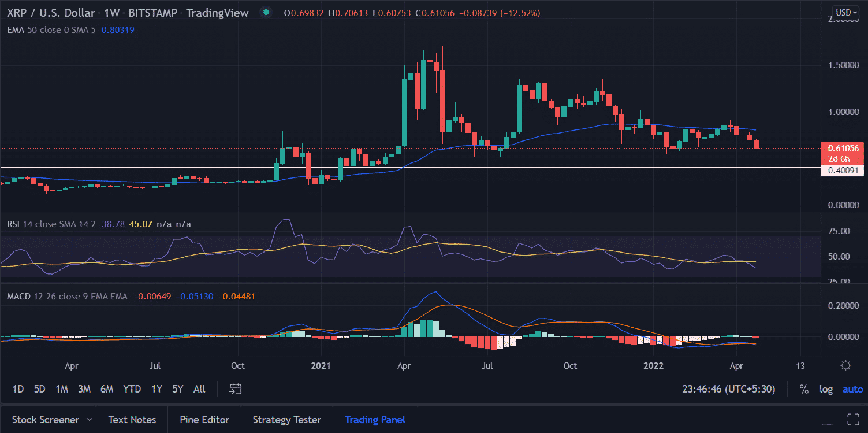Toggle percent scale mode

coord(804,389)
